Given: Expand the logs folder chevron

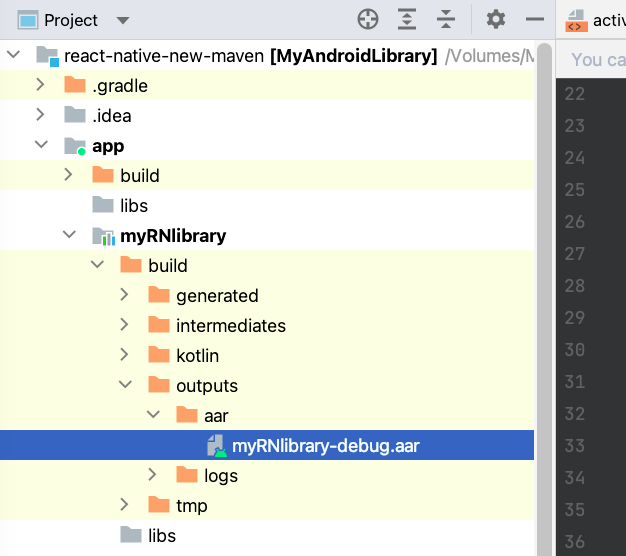Looking at the screenshot, I should click(x=153, y=476).
